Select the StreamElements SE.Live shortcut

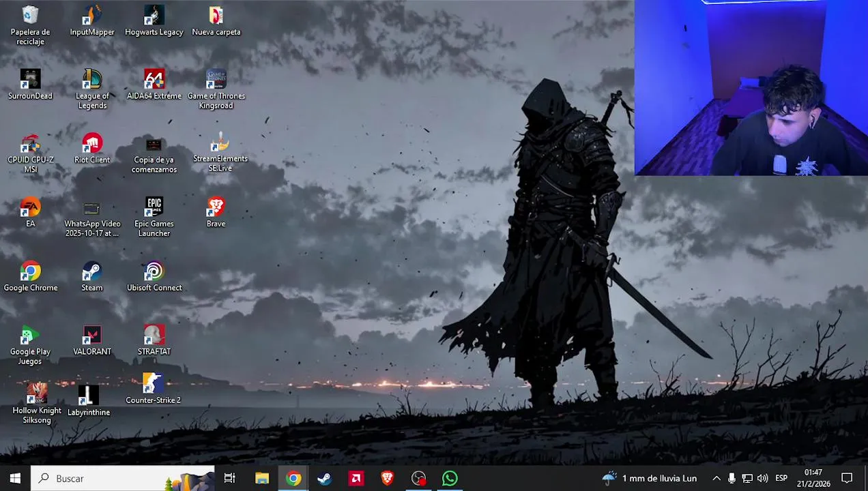[220, 152]
